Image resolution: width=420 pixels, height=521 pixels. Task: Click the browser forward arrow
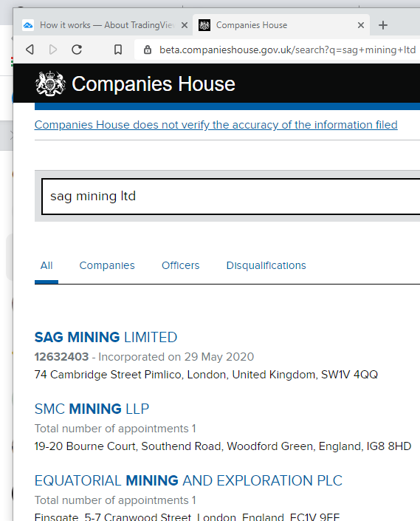click(x=53, y=50)
